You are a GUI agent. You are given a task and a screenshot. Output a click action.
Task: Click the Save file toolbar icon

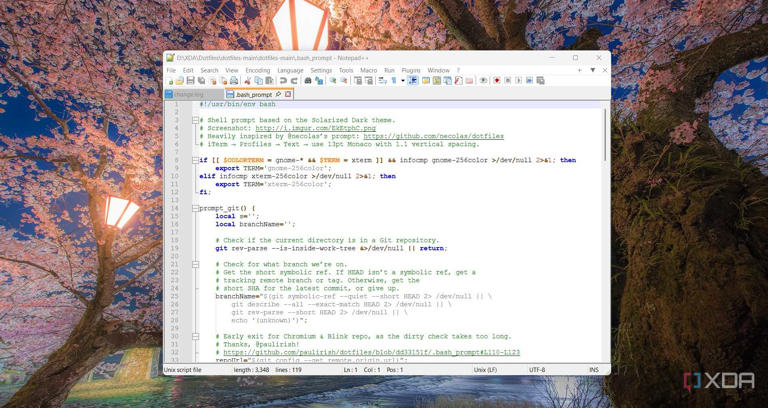coord(190,81)
